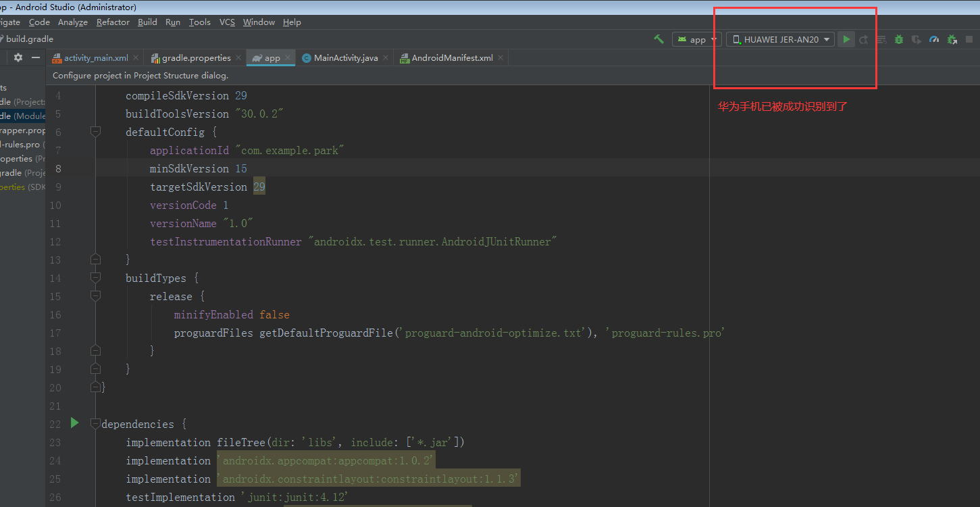This screenshot has height=507, width=980.
Task: Click the "com.example.park" applicationId string
Action: coord(290,150)
